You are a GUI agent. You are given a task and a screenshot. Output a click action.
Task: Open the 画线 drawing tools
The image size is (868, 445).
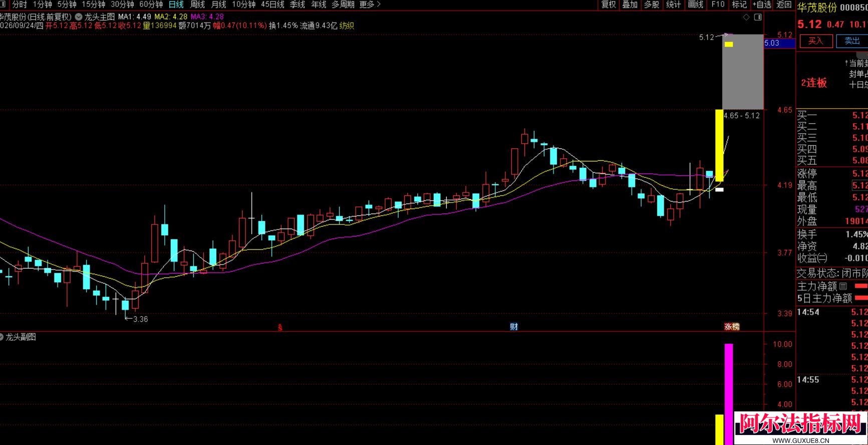[696, 5]
